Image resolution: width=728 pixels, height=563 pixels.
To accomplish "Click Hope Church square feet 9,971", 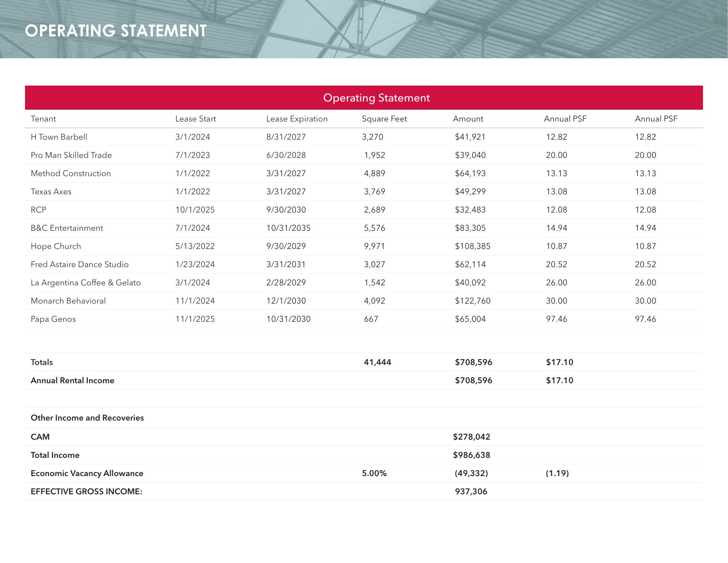I will point(374,246).
